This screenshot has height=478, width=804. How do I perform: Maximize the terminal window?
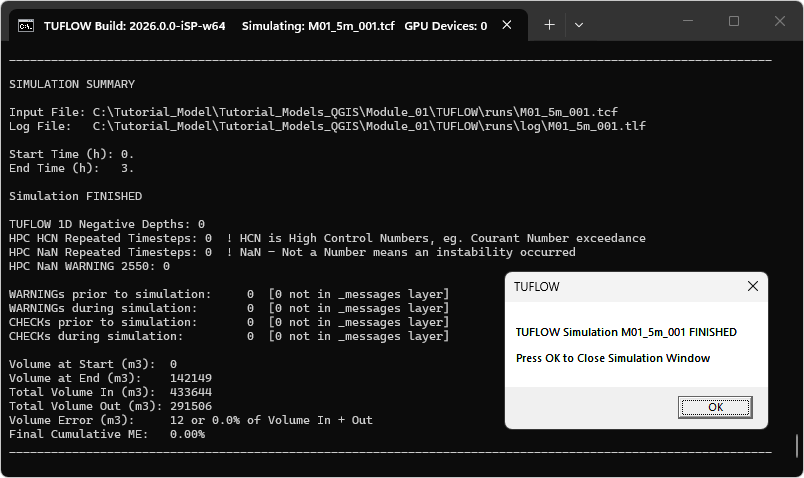click(733, 21)
